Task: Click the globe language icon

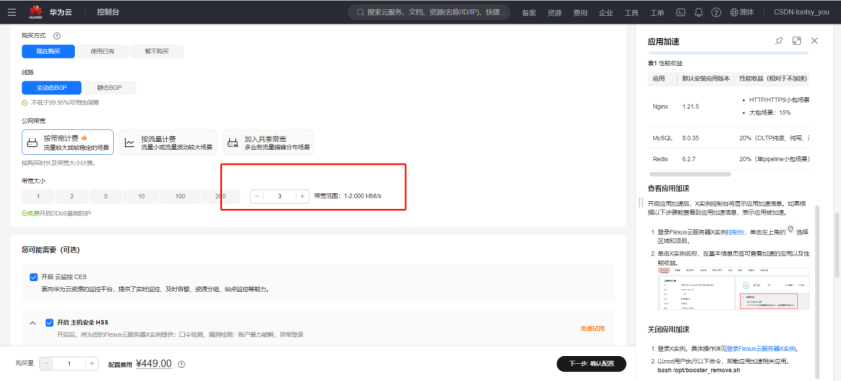Action: point(734,12)
